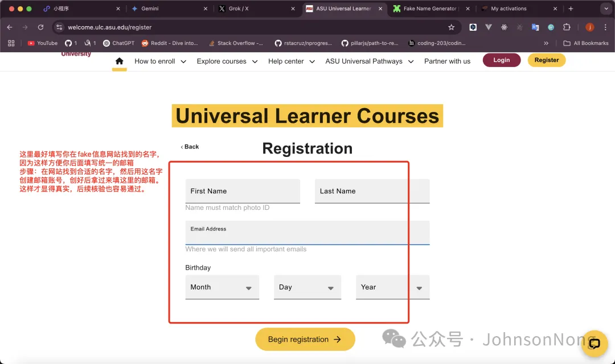Click the yellow Register button

click(x=546, y=60)
